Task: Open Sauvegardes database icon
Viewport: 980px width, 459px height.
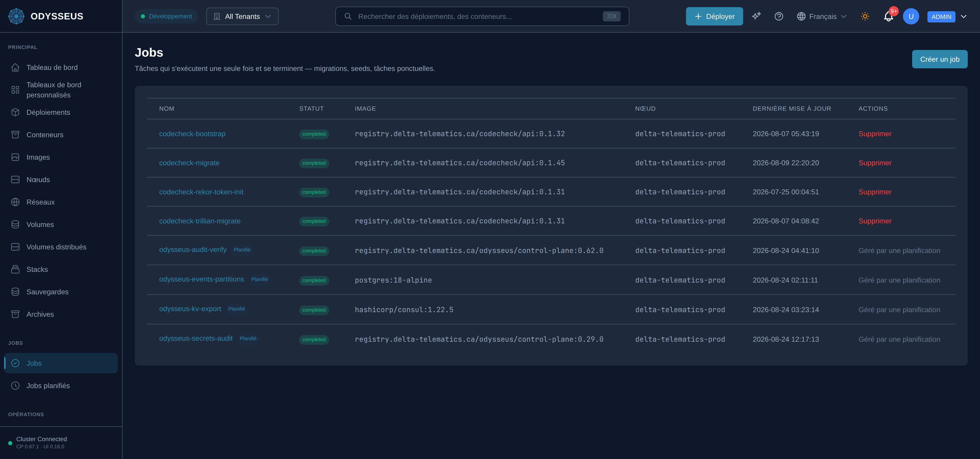Action: click(15, 292)
